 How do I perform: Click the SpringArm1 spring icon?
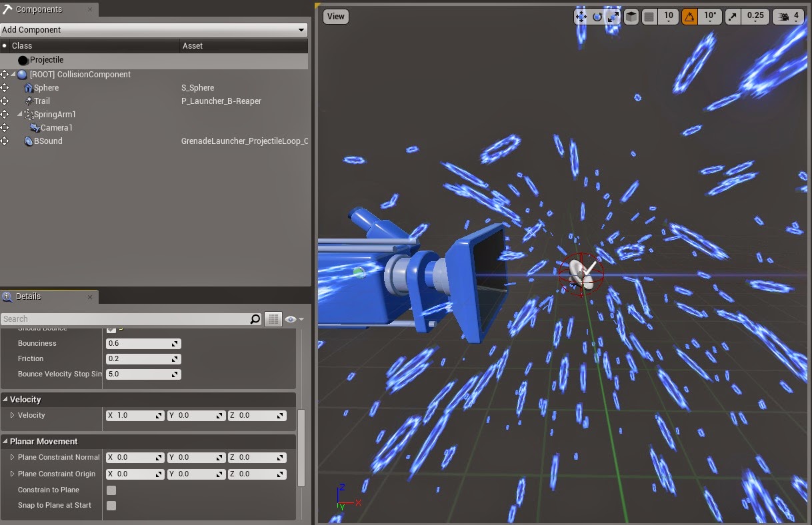(x=29, y=115)
